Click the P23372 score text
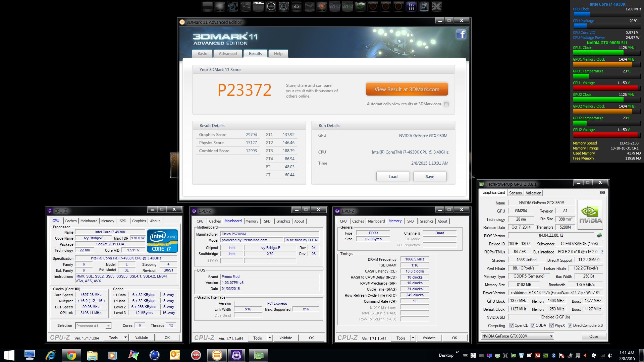Screen dimensions: 644x362 [245, 90]
